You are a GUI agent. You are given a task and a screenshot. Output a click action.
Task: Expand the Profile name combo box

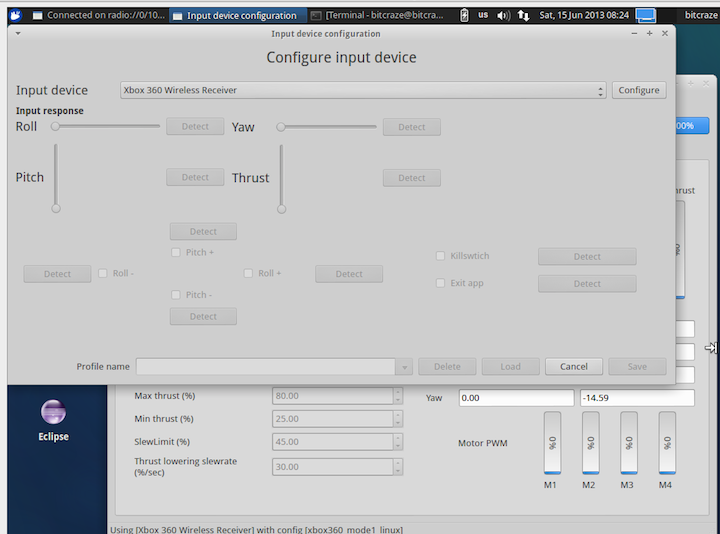[405, 367]
